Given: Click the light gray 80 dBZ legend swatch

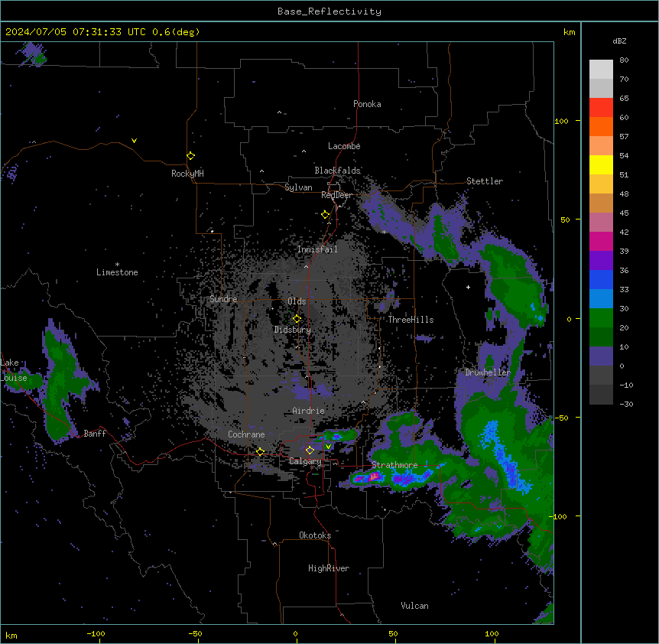Looking at the screenshot, I should [x=601, y=70].
